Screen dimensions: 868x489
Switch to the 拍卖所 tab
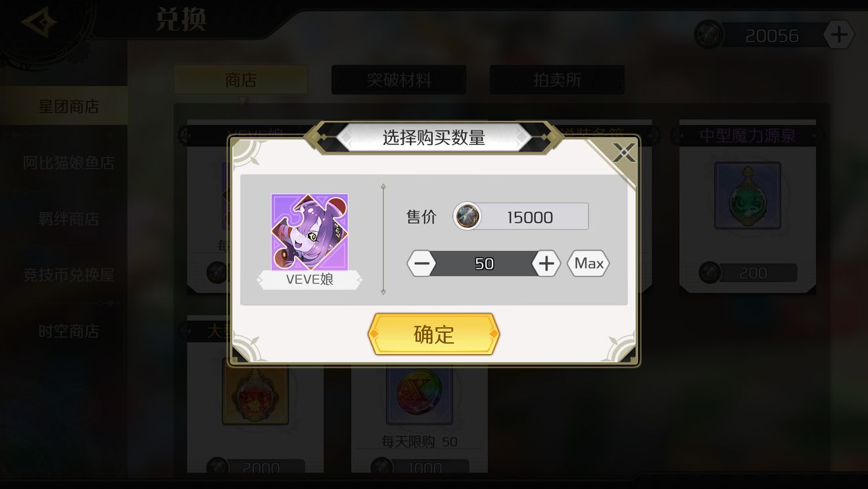click(x=557, y=80)
